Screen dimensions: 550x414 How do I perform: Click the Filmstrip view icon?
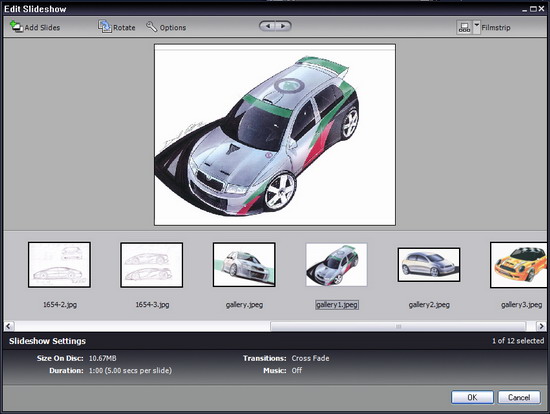pyautogui.click(x=464, y=27)
